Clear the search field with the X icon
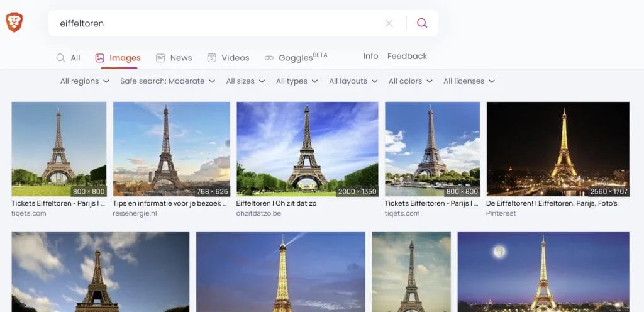 coord(389,23)
